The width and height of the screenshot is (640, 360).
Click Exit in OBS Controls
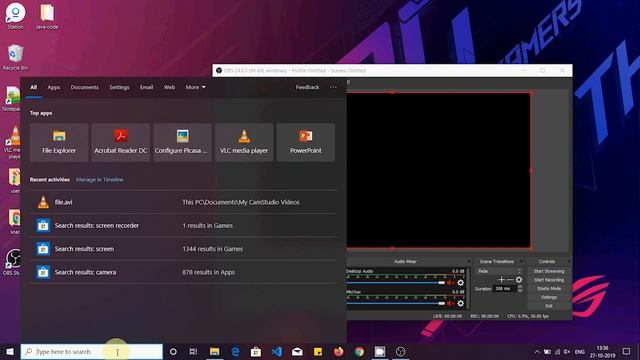point(549,306)
